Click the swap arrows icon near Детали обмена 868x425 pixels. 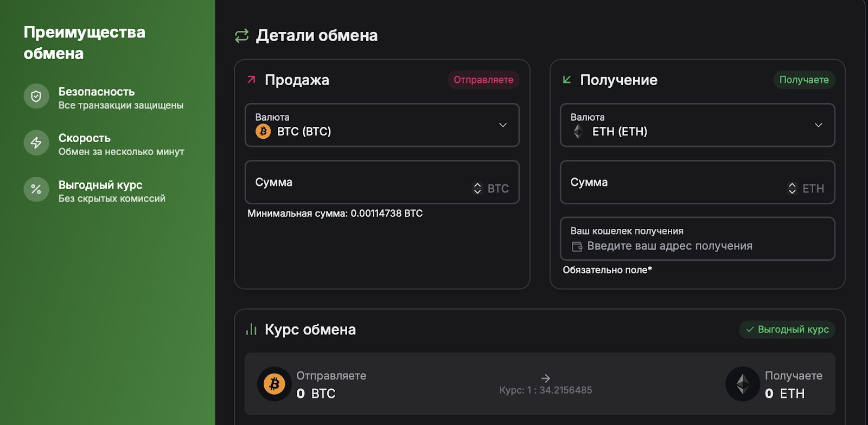[x=241, y=36]
